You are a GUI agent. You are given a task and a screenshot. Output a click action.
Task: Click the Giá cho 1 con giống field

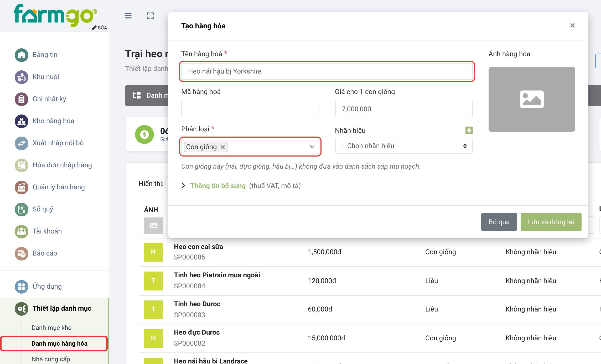tap(404, 109)
